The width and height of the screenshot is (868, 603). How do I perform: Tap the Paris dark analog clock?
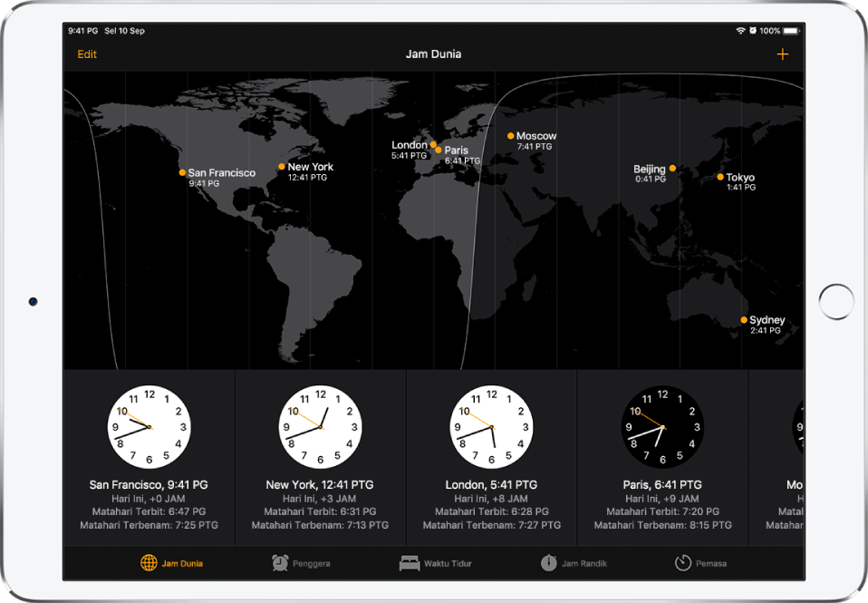pos(662,427)
